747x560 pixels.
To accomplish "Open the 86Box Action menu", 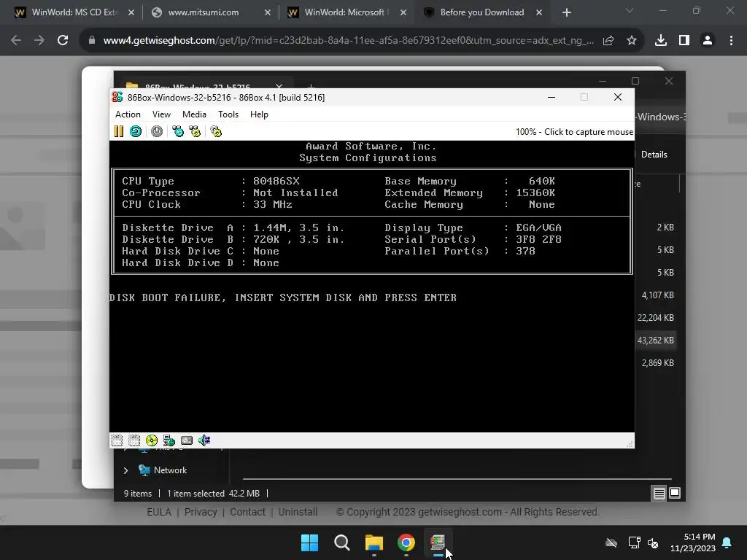I will (x=128, y=114).
